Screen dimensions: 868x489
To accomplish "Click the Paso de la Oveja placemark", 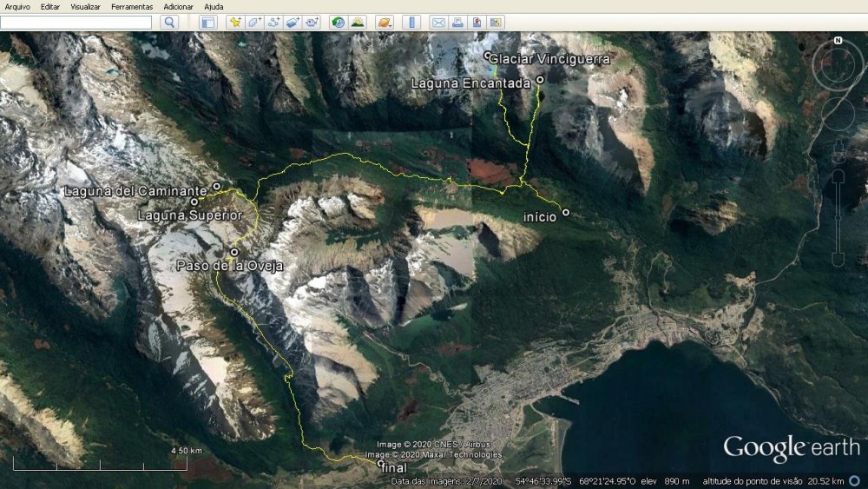I will point(234,253).
